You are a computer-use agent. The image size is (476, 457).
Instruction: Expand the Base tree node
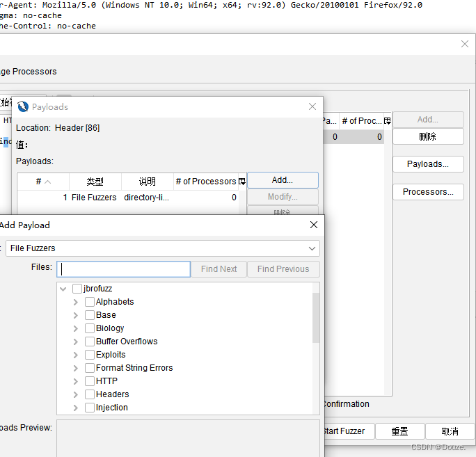click(x=76, y=315)
